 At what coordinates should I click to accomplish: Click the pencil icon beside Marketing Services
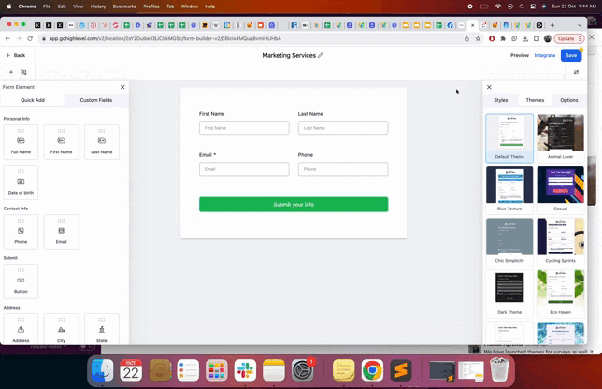tap(321, 55)
